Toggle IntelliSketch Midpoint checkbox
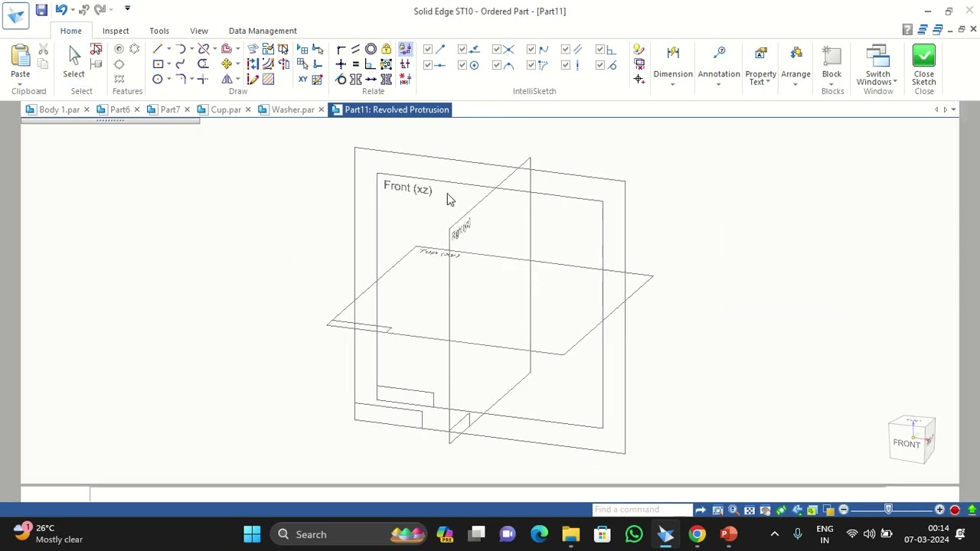 pyautogui.click(x=428, y=65)
